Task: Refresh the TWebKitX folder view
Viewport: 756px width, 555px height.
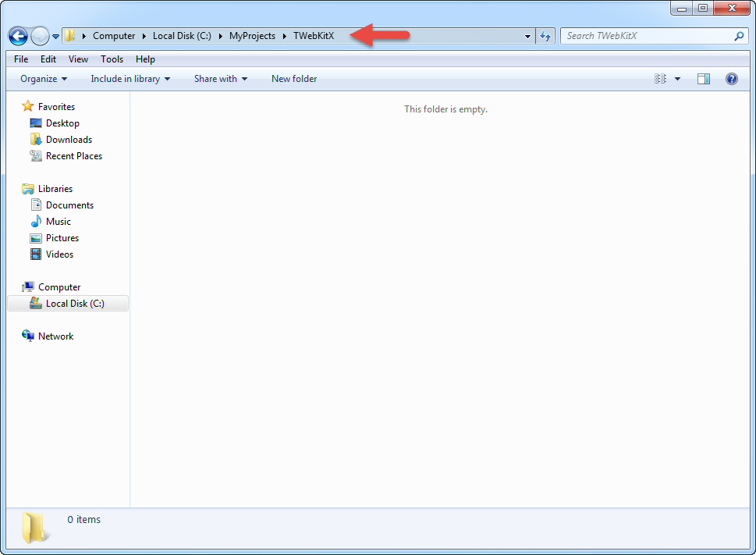Action: pos(545,36)
